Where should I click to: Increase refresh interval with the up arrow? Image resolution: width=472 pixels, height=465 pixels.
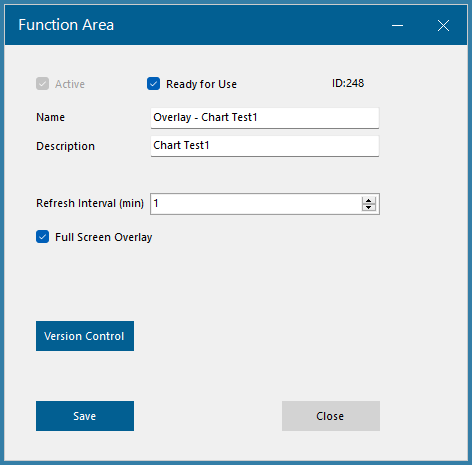tap(369, 200)
